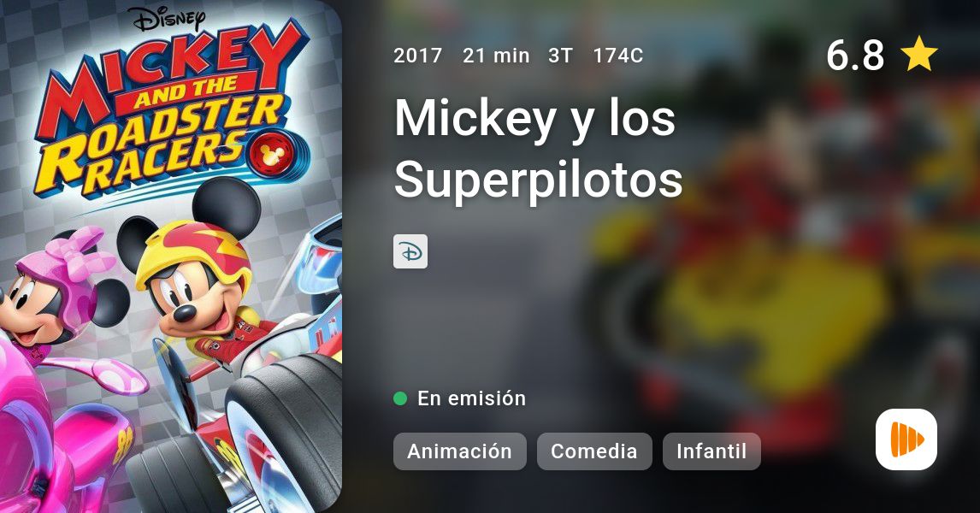The width and height of the screenshot is (980, 513).
Task: Click the 21 min duration label
Action: pos(496,56)
